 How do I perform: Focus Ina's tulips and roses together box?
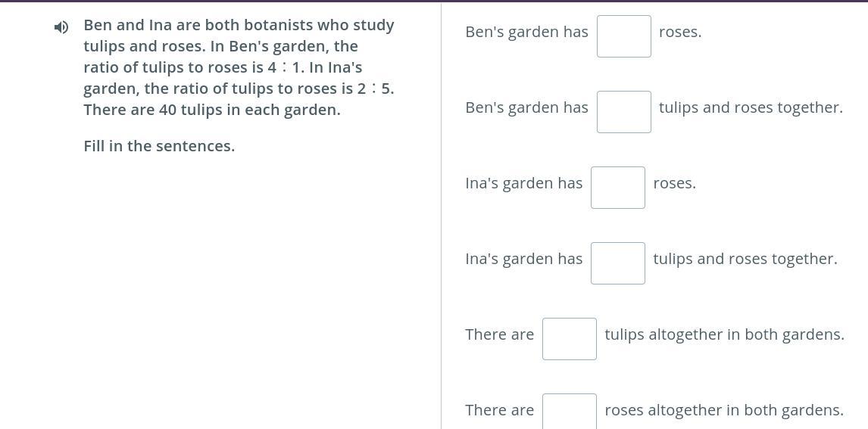(x=617, y=263)
